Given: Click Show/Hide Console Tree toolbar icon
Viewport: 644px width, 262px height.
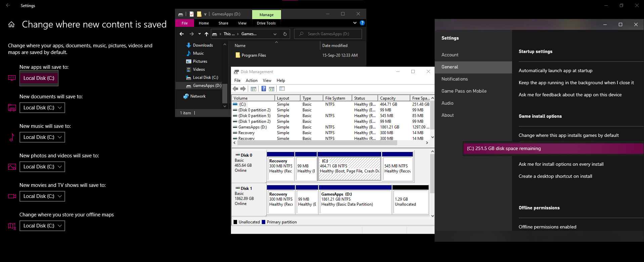Looking at the screenshot, I should pos(254,89).
